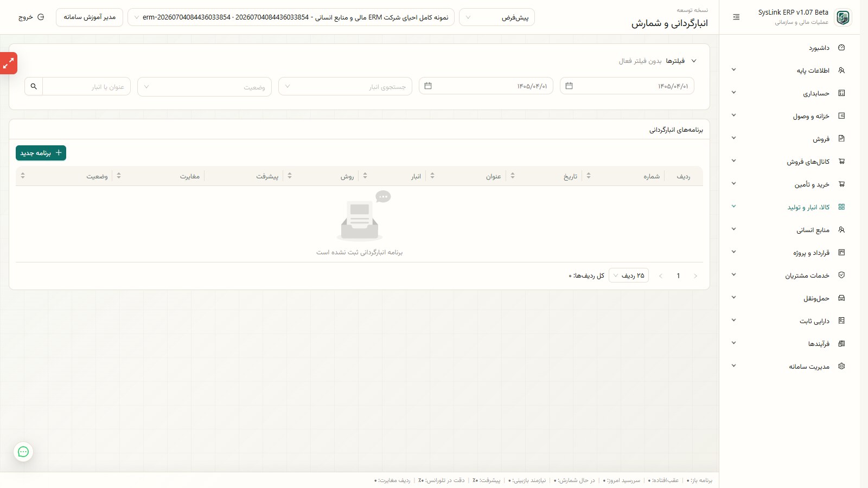The image size is (868, 488).
Task: Click the ردیف مغایرت status bar entry
Action: click(392, 480)
